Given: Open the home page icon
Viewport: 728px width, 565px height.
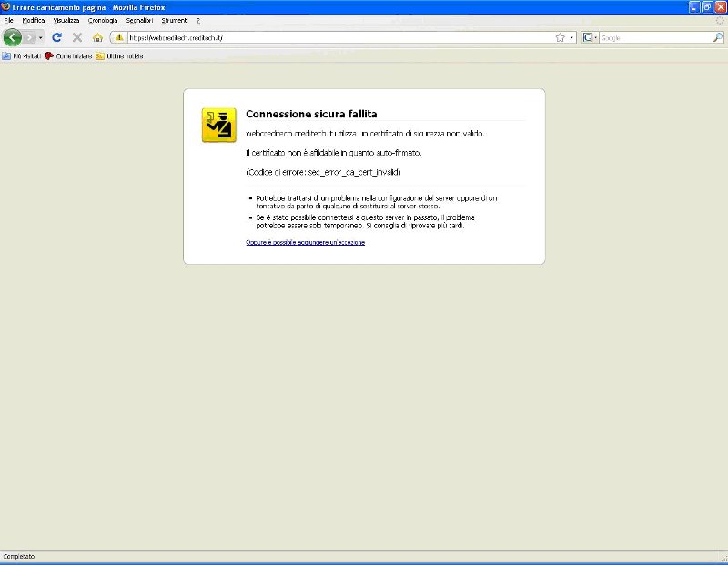Looking at the screenshot, I should [x=98, y=37].
